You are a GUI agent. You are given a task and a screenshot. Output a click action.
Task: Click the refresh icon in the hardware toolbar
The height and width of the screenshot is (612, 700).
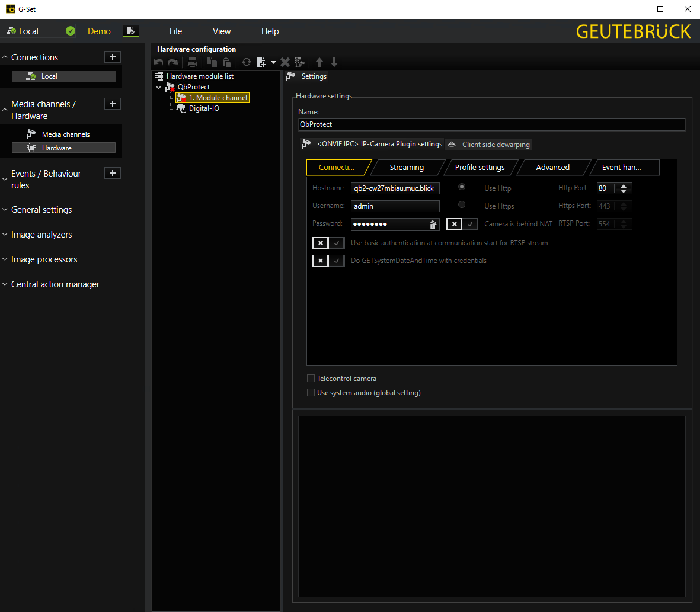pos(247,62)
